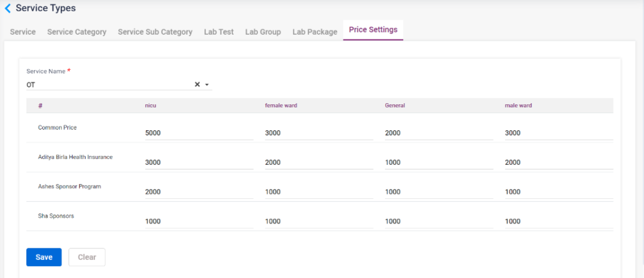Click Common Price male ward field

tap(558, 133)
